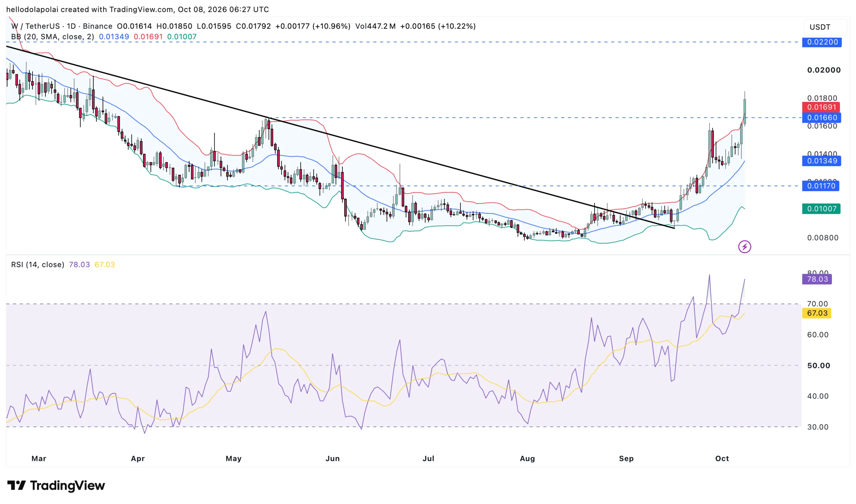Click the Oct label on time axis
856x504 pixels.
tap(722, 459)
